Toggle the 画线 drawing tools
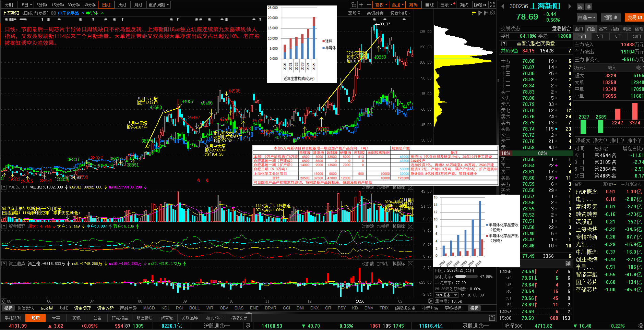The image size is (644, 330). point(429,5)
